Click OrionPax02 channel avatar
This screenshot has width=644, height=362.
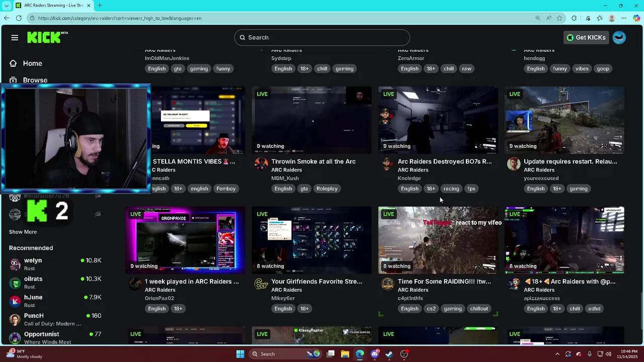(135, 284)
